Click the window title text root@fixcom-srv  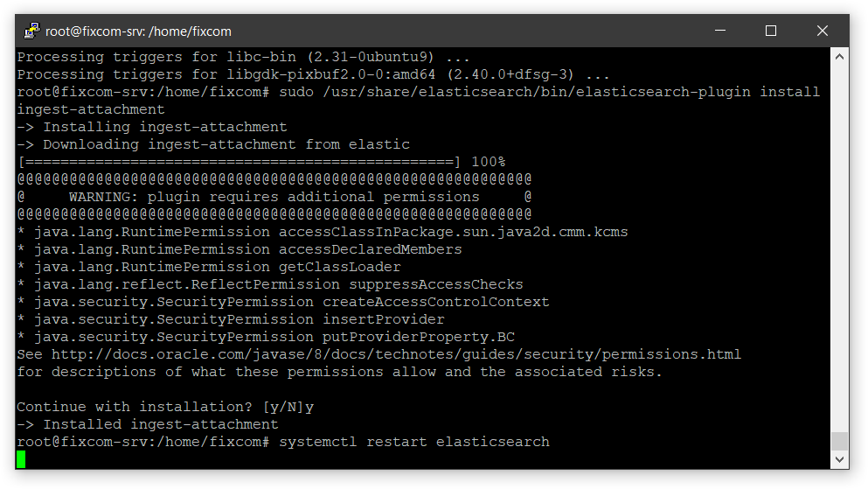tap(138, 31)
